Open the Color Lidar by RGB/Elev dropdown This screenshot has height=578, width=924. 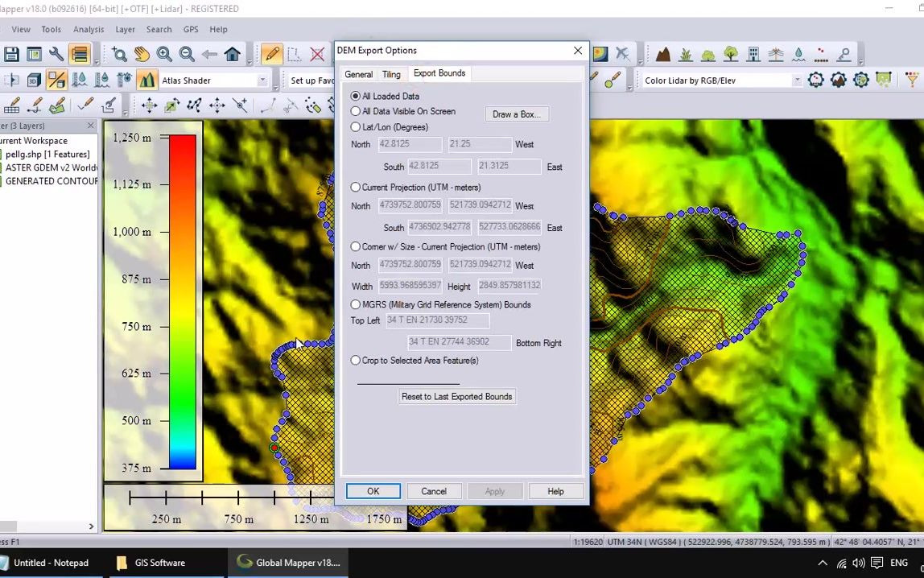797,81
